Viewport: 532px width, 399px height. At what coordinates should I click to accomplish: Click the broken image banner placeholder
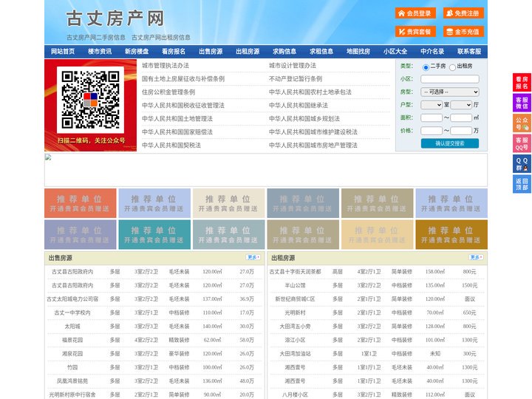(266, 170)
